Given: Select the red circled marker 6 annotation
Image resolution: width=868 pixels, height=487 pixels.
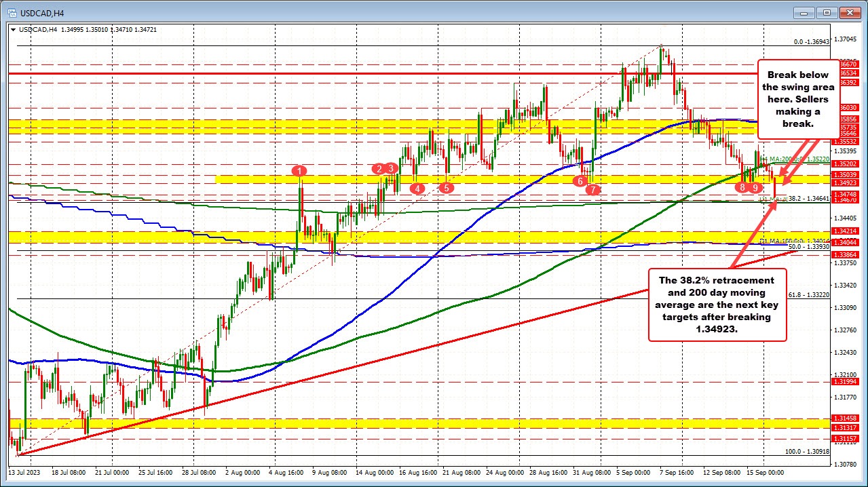Looking at the screenshot, I should (580, 181).
